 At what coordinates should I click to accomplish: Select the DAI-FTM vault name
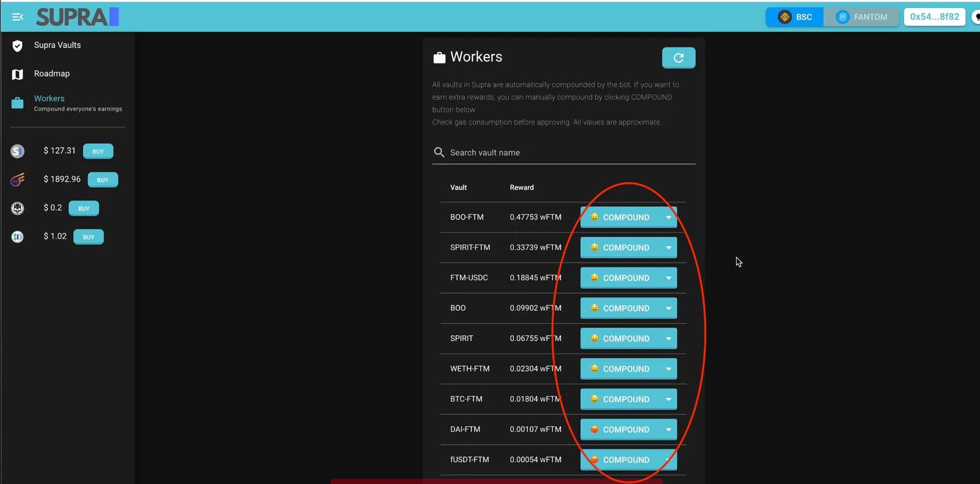(466, 430)
